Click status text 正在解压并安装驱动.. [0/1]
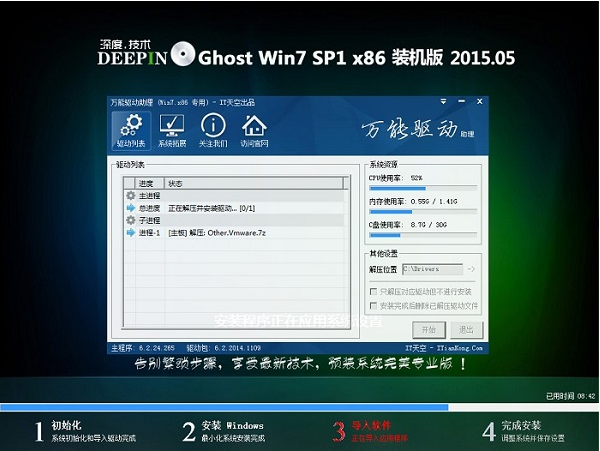 pos(212,208)
